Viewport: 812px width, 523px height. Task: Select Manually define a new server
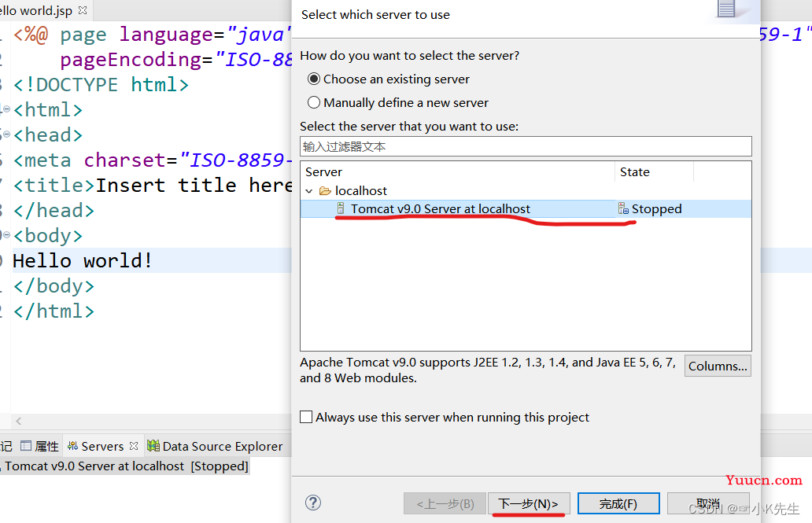pos(314,102)
